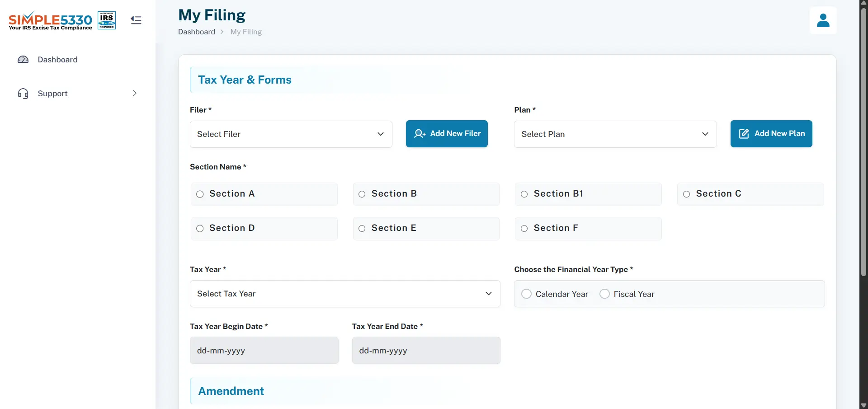Click the Tax Year End Date field
The height and width of the screenshot is (409, 868).
pos(426,350)
